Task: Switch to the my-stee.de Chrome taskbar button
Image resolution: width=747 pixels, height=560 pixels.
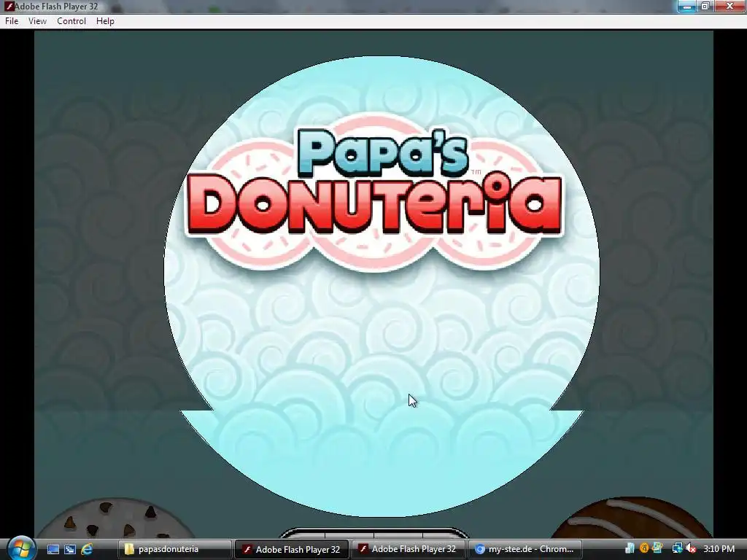Action: coord(525,549)
